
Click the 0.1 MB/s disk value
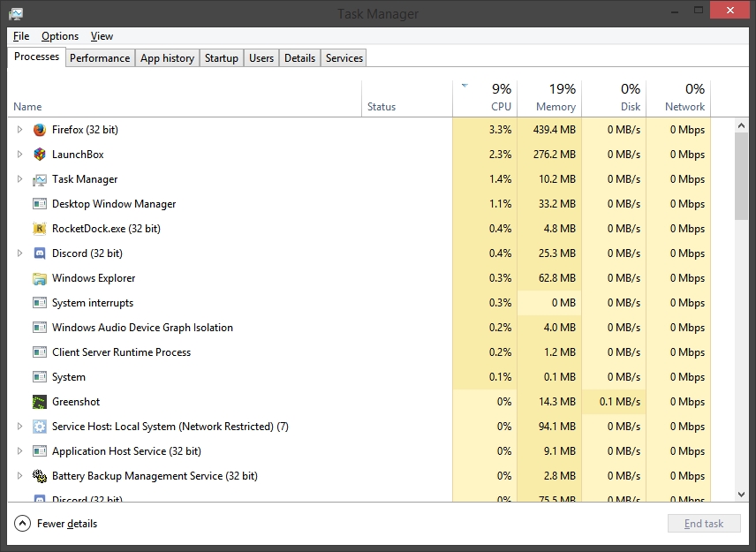click(x=620, y=402)
